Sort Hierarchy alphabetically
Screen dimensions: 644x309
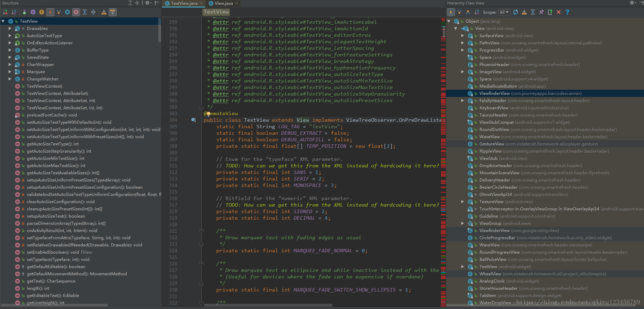pos(476,12)
